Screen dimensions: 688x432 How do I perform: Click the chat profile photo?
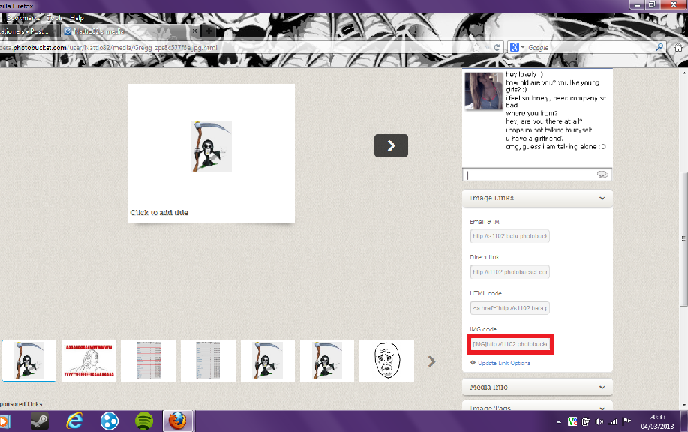(x=484, y=91)
